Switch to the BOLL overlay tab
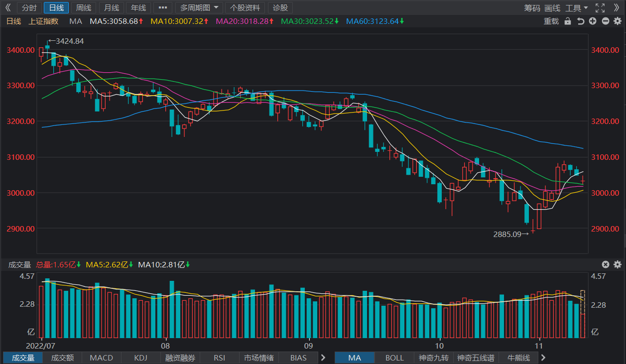The image size is (626, 364). coord(394,358)
